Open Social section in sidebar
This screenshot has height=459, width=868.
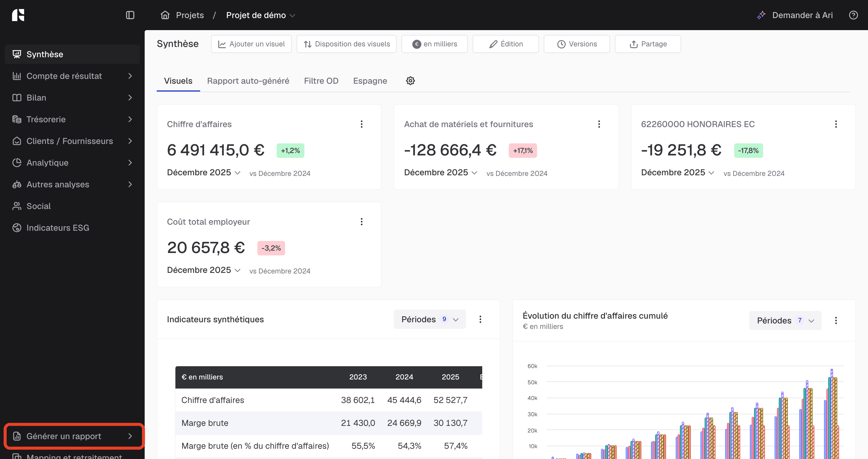tap(72, 206)
